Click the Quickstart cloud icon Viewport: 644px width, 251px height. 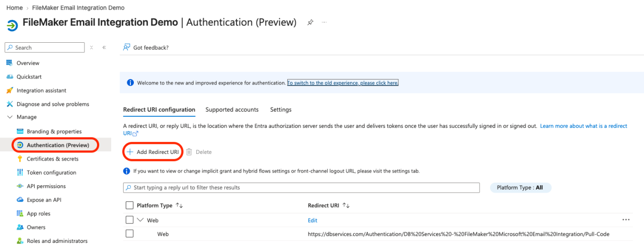pyautogui.click(x=9, y=76)
